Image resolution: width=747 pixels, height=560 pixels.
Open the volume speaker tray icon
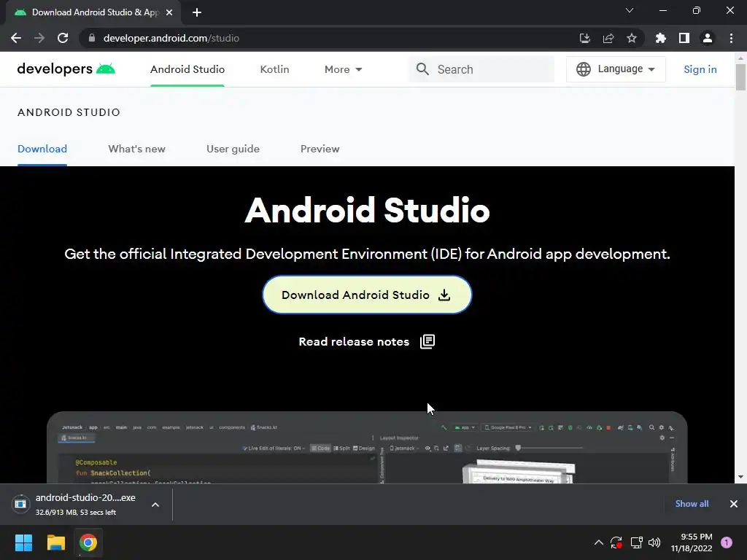(x=654, y=542)
